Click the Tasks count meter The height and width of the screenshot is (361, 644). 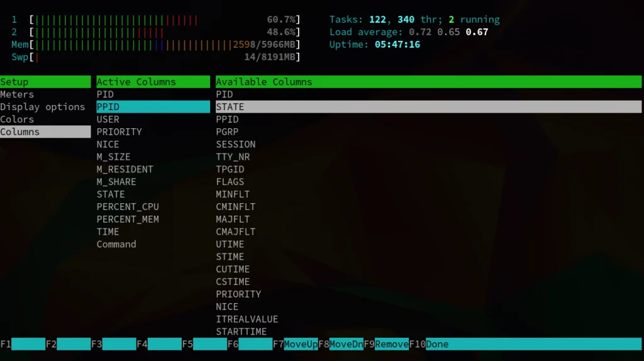tap(414, 19)
